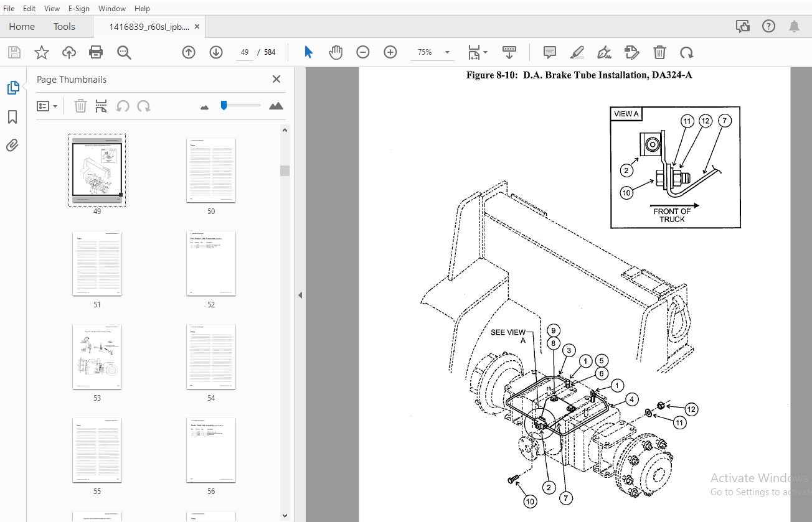
Task: Select page 56 thumbnail
Action: coord(211,450)
